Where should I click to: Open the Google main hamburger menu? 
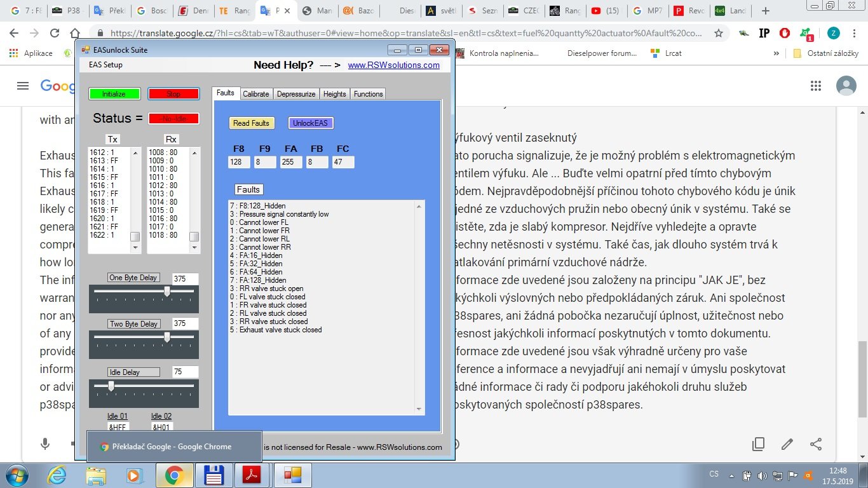[23, 86]
